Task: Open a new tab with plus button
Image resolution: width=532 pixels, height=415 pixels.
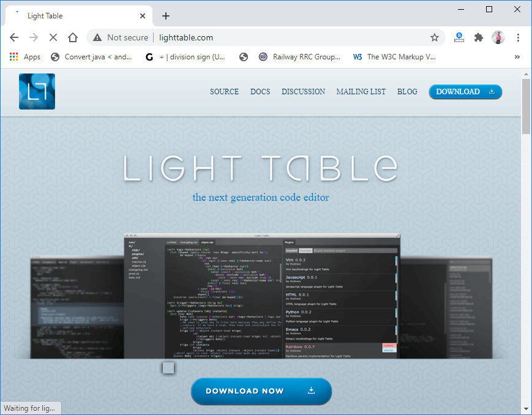Action: (165, 16)
